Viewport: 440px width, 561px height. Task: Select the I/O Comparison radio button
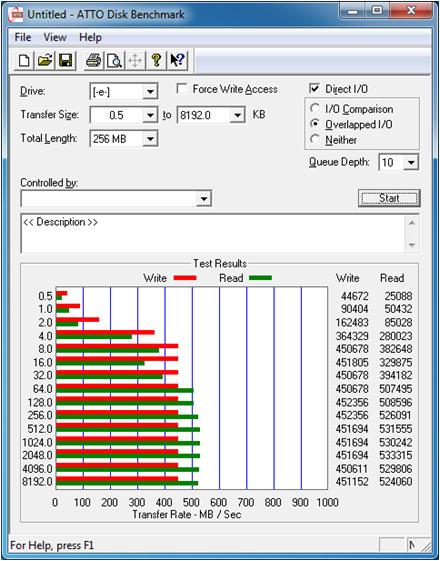click(315, 109)
